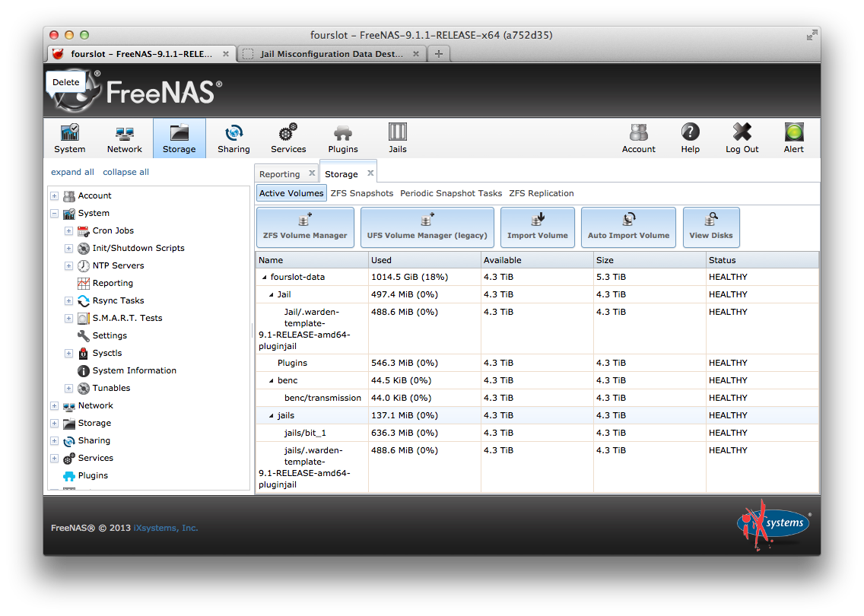Screen dimensions: 864x616
Task: Click the Rsync Tasks sync icon
Action: coord(83,301)
